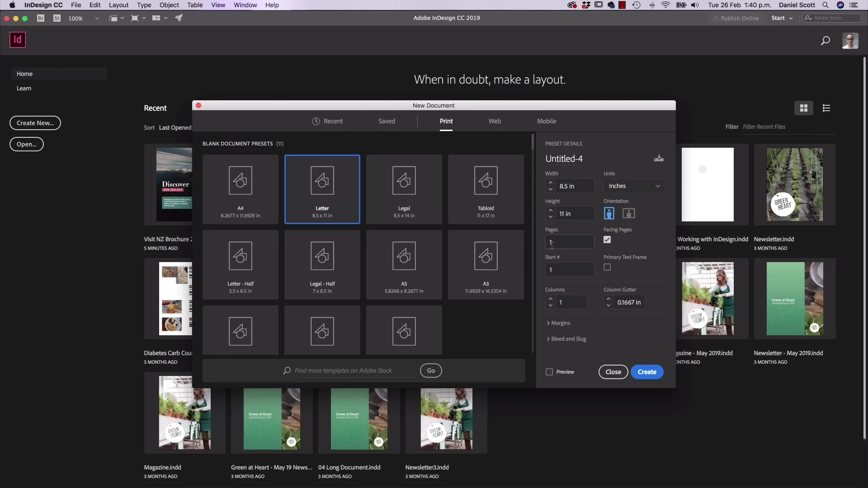Image resolution: width=868 pixels, height=488 pixels.
Task: Select portrait orientation icon
Action: pyautogui.click(x=609, y=213)
